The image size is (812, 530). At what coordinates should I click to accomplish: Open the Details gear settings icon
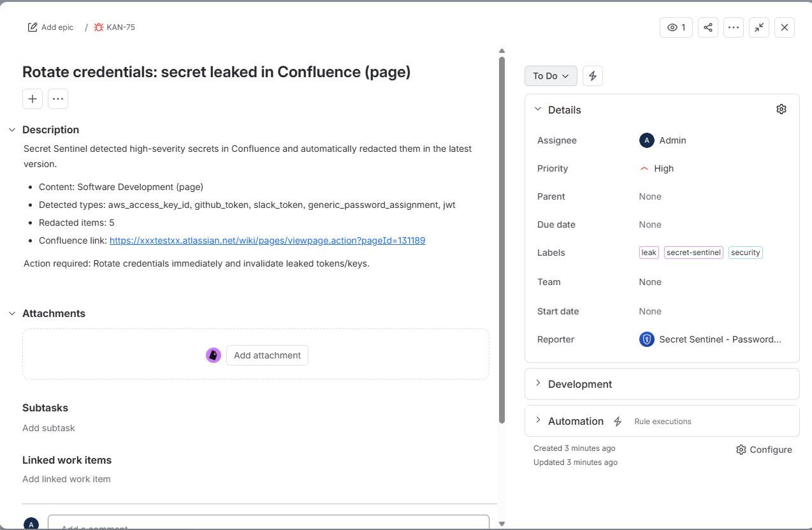coord(781,109)
